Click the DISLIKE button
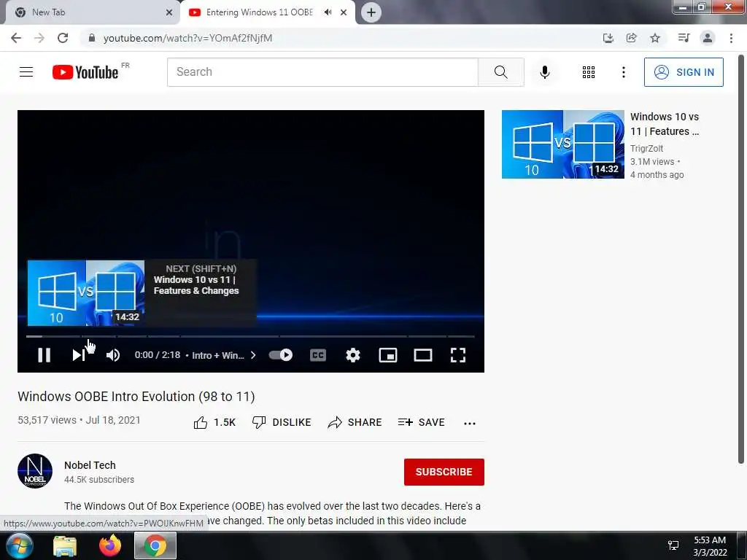 click(282, 422)
